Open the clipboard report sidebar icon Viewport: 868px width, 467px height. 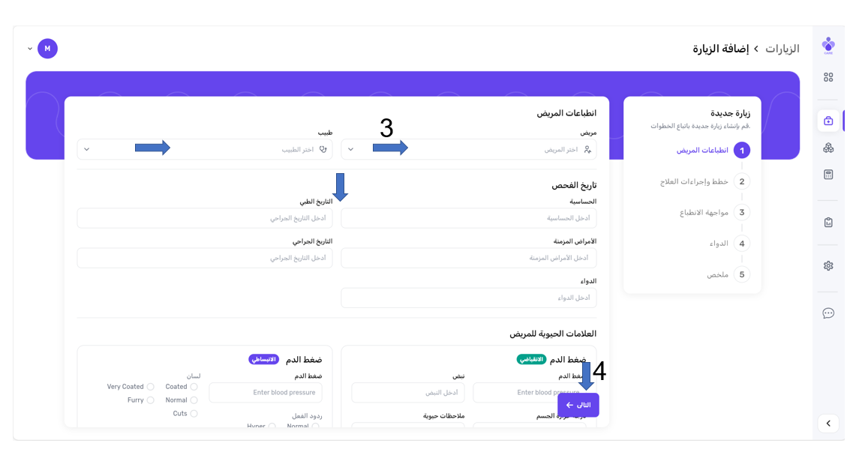click(x=828, y=223)
